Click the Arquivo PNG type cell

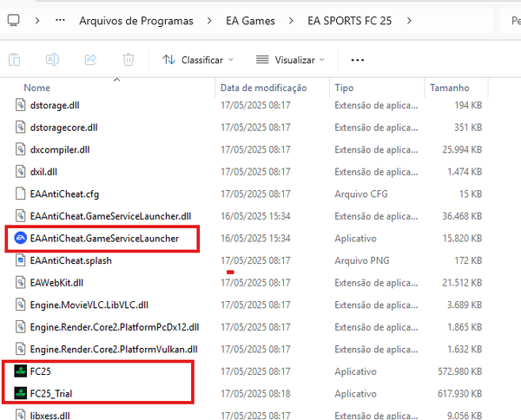362,260
